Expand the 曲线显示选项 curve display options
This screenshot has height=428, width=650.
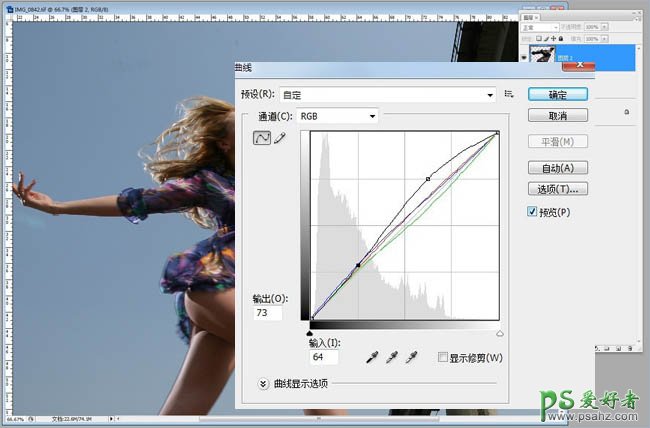coord(264,383)
